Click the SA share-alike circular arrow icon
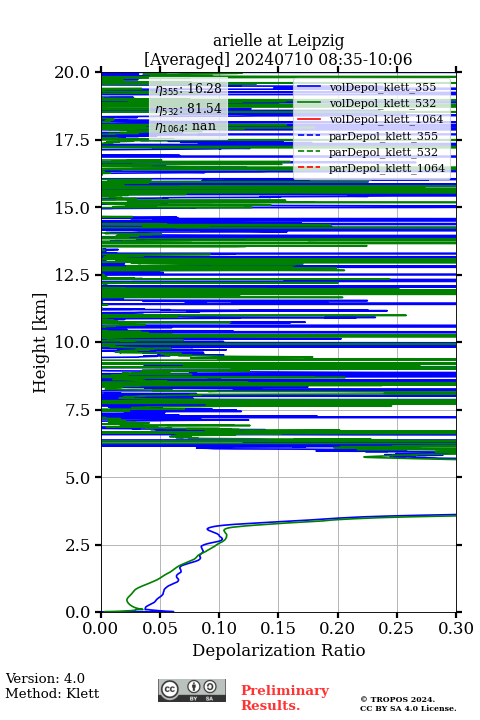This screenshot has width=480, height=720. (210, 687)
